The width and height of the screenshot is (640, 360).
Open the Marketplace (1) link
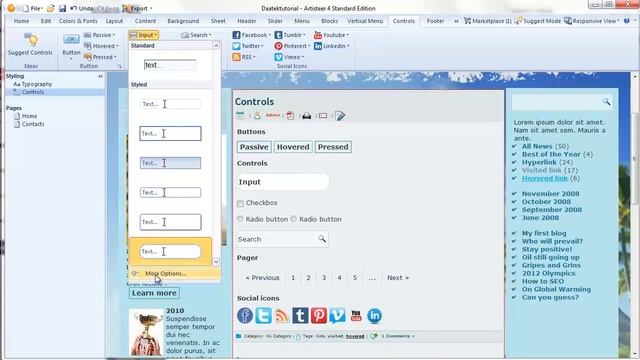click(488, 21)
